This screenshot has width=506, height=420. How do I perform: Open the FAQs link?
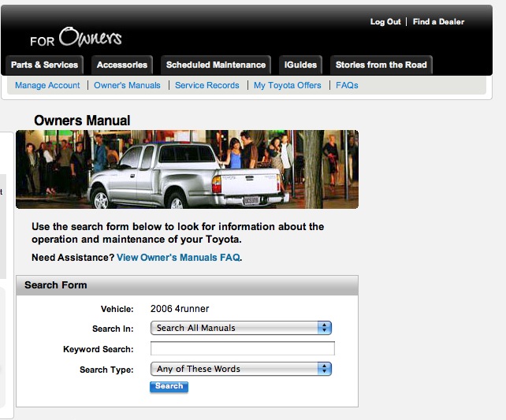[x=347, y=85]
